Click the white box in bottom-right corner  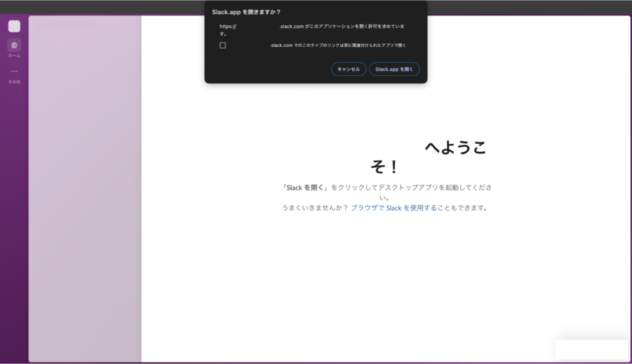[591, 349]
